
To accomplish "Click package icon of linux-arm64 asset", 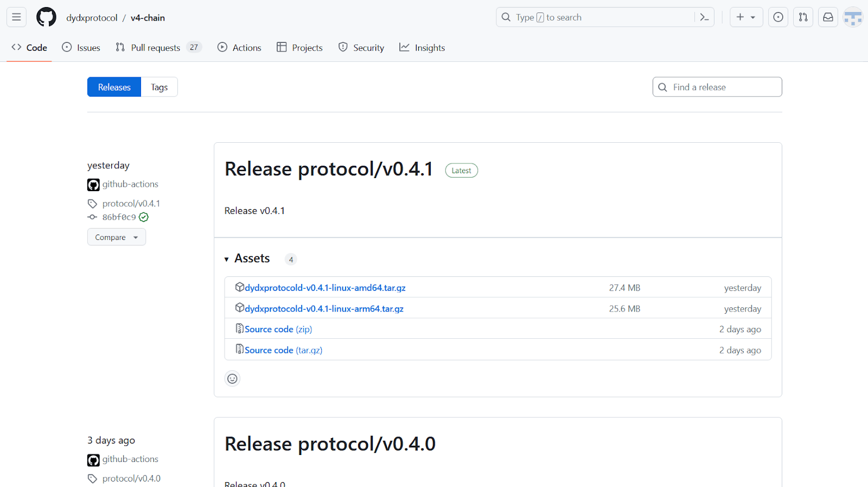I will 240,308.
